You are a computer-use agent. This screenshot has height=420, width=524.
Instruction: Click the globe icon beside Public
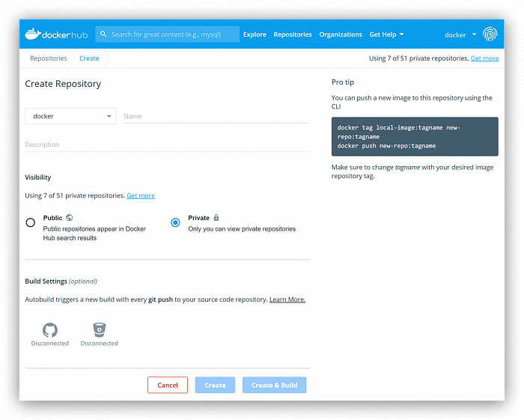point(69,218)
